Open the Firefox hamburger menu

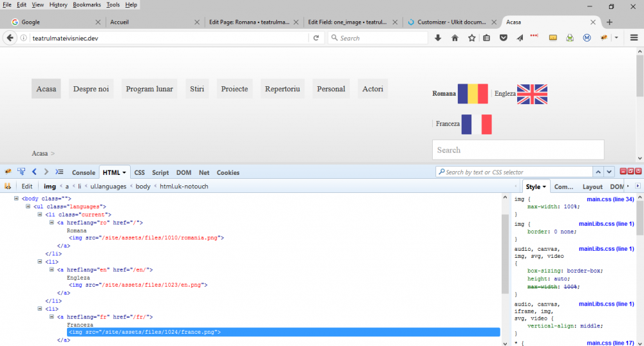[634, 38]
